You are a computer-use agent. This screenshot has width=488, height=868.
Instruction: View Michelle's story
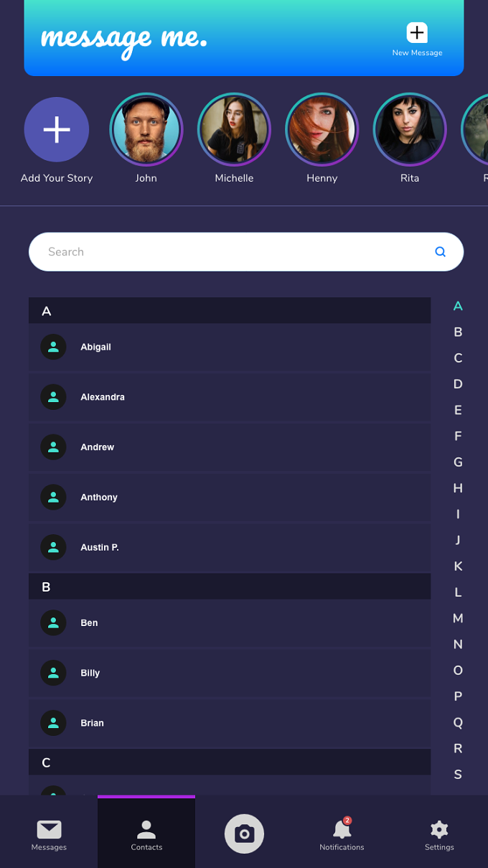(234, 130)
